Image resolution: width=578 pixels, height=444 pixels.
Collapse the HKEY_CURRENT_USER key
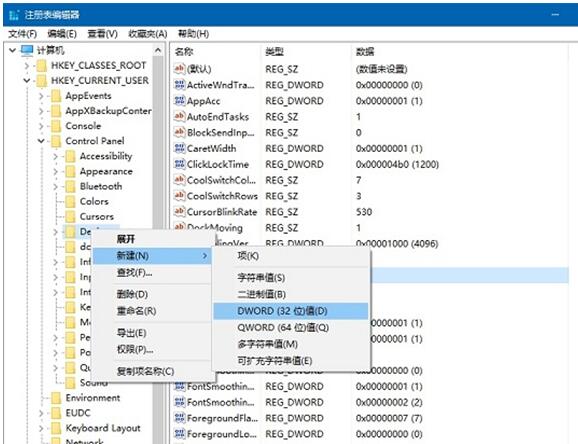pos(27,81)
